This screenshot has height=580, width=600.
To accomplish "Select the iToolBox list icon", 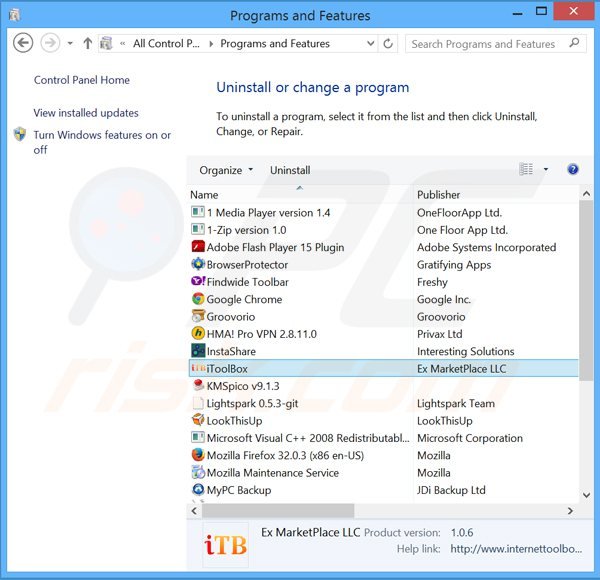I will 198,368.
